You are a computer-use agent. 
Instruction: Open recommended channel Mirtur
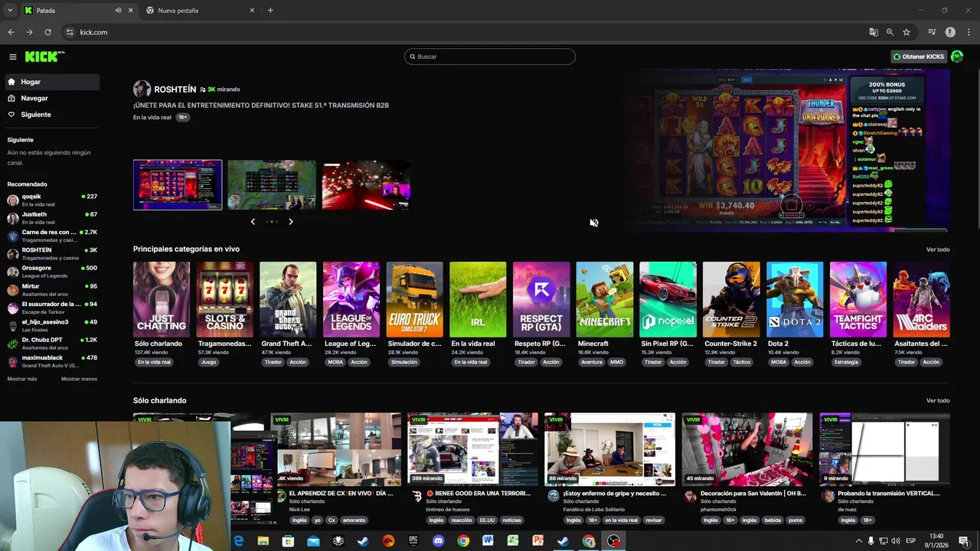tap(52, 289)
